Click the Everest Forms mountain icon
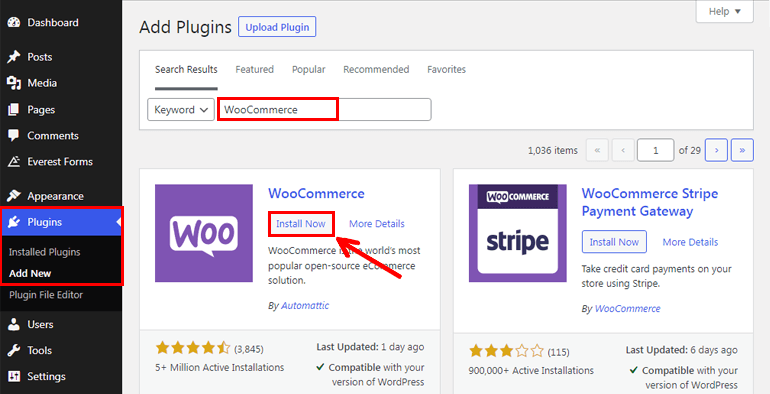770x394 pixels. 14,162
